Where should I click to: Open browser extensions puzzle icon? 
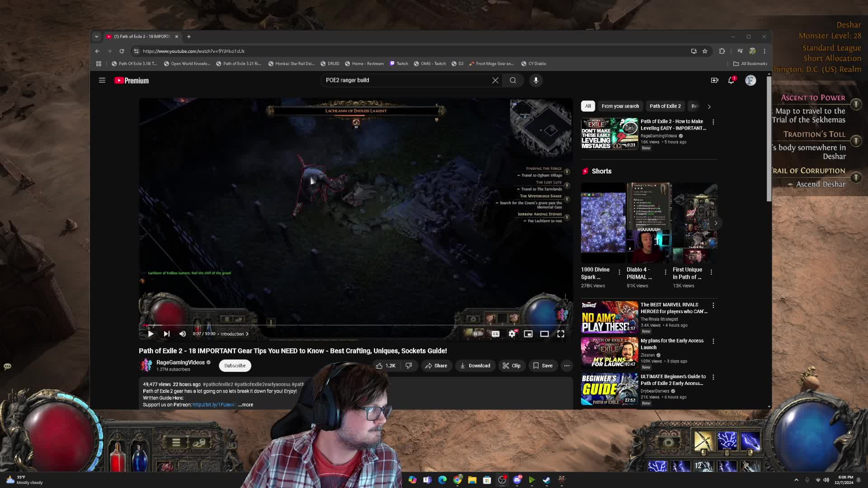[722, 51]
